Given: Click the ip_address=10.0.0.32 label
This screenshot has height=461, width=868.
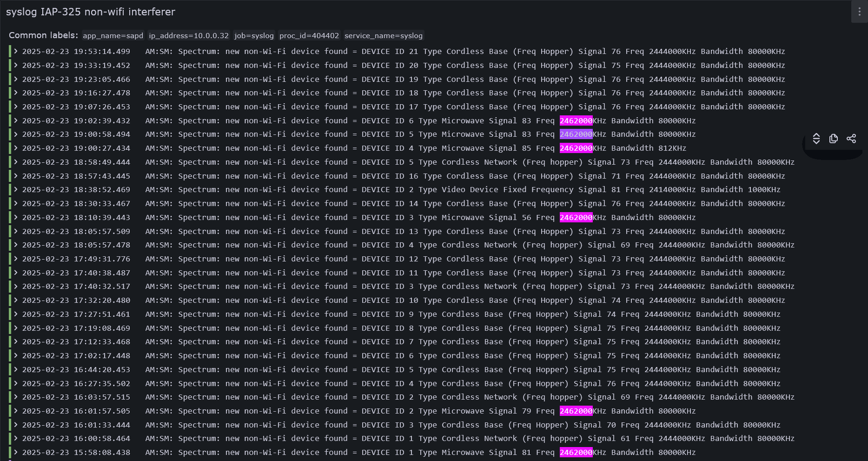Looking at the screenshot, I should [x=189, y=36].
